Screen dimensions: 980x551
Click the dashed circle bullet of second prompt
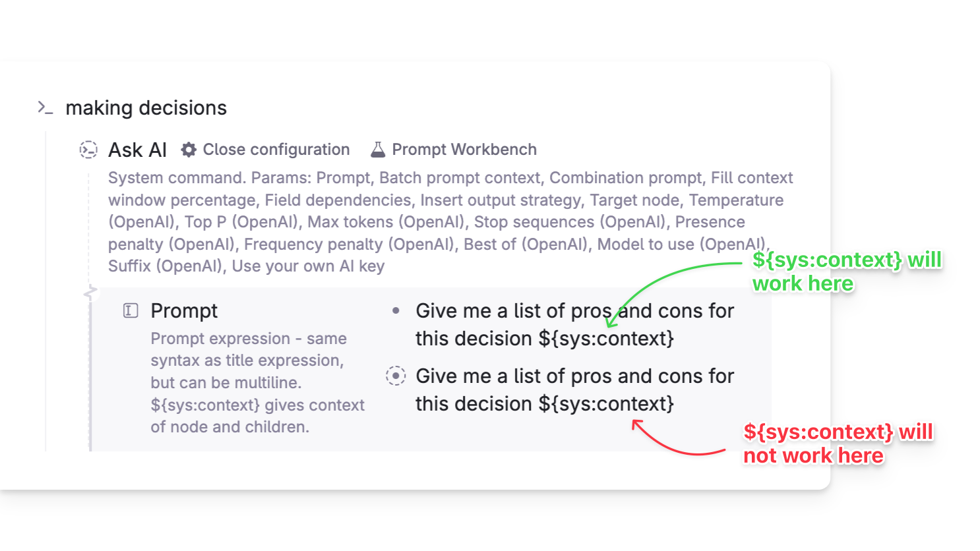(x=396, y=376)
